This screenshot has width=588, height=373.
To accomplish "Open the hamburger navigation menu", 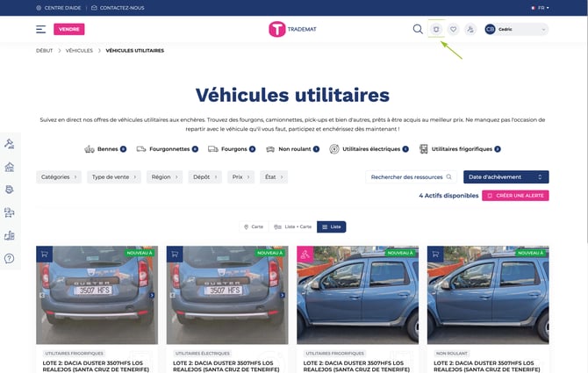I will coord(41,29).
